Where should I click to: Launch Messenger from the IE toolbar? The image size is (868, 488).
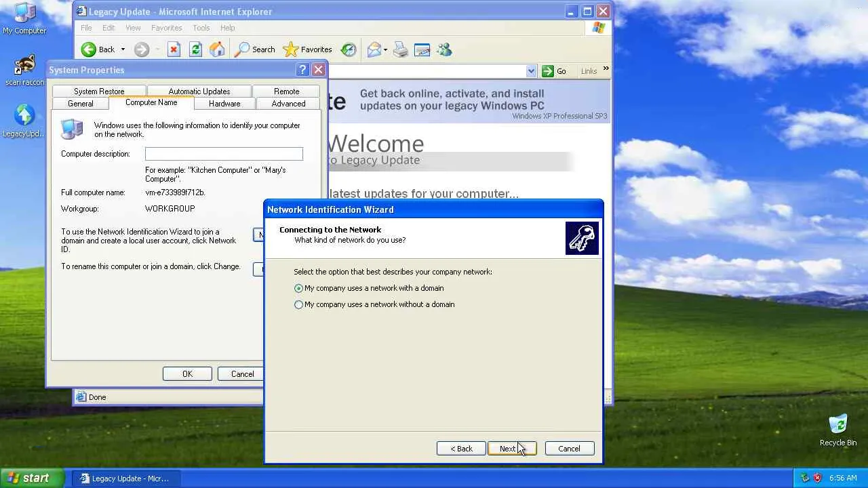[444, 49]
